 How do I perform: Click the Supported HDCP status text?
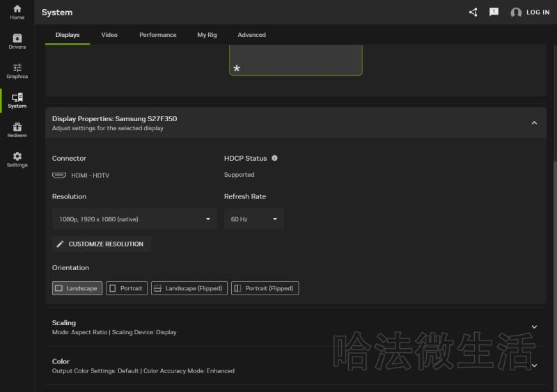[239, 175]
